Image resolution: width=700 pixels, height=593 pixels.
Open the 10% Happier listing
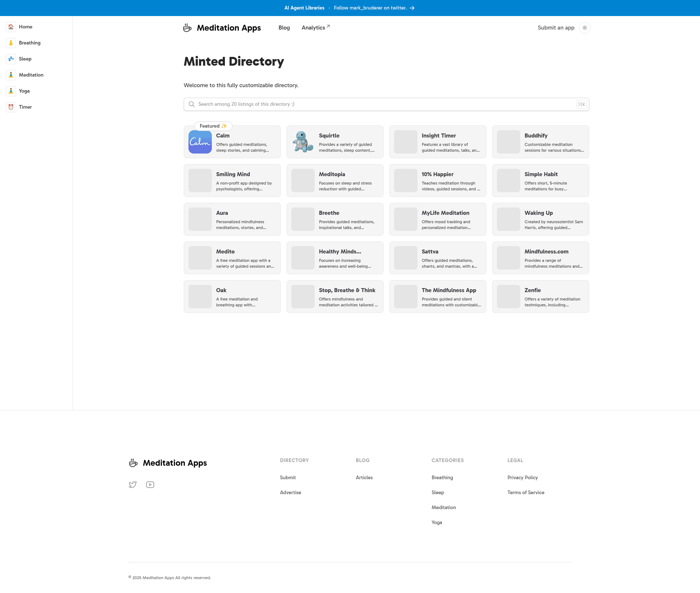[x=438, y=181]
